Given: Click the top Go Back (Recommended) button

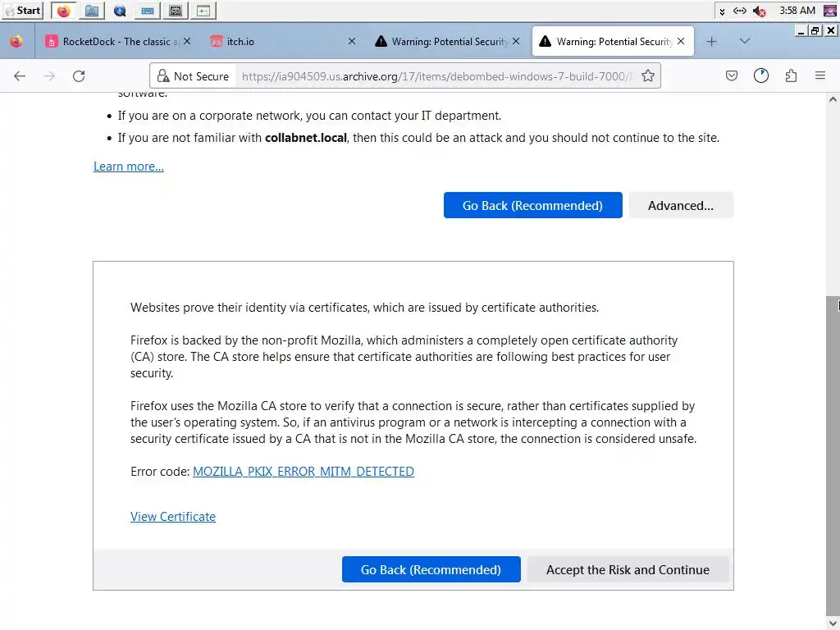Looking at the screenshot, I should [532, 205].
